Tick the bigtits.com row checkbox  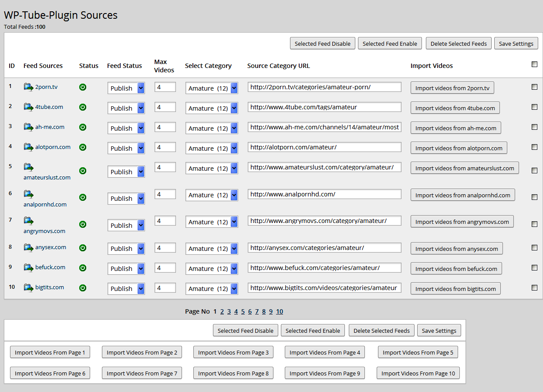click(x=534, y=288)
